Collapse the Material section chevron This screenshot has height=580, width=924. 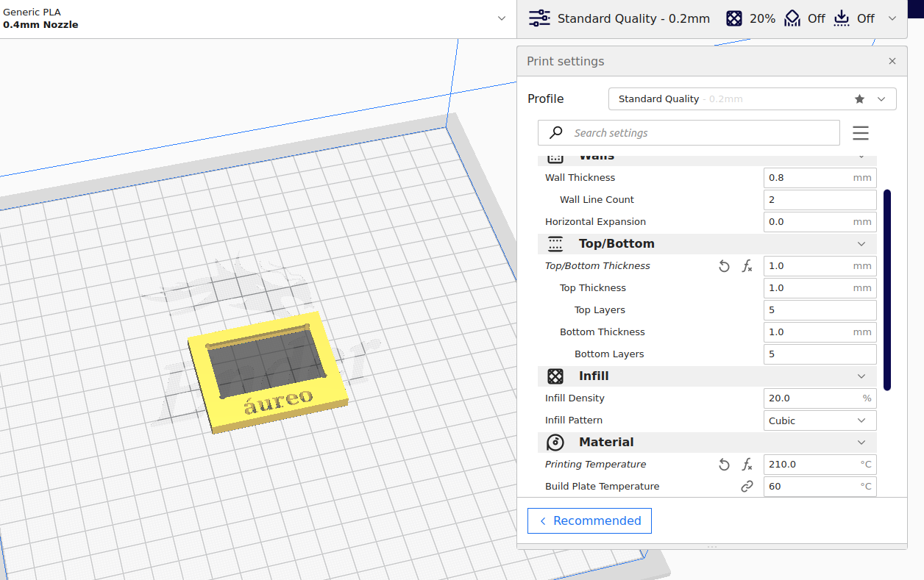tap(861, 442)
